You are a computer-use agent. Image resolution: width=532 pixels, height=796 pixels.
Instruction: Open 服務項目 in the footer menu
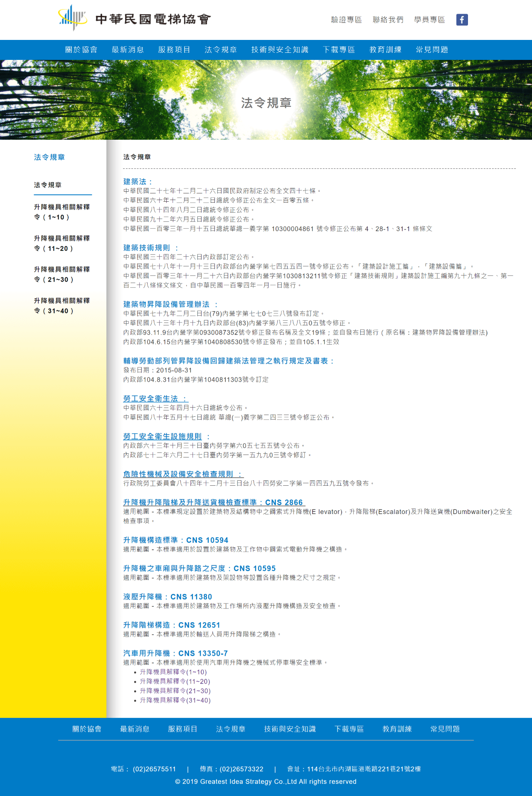(182, 729)
